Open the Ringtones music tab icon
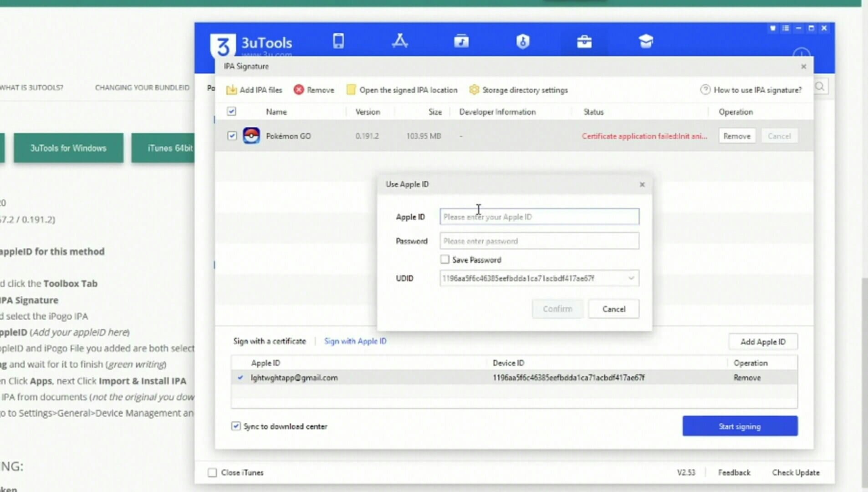Image resolution: width=868 pixels, height=492 pixels. [x=461, y=41]
